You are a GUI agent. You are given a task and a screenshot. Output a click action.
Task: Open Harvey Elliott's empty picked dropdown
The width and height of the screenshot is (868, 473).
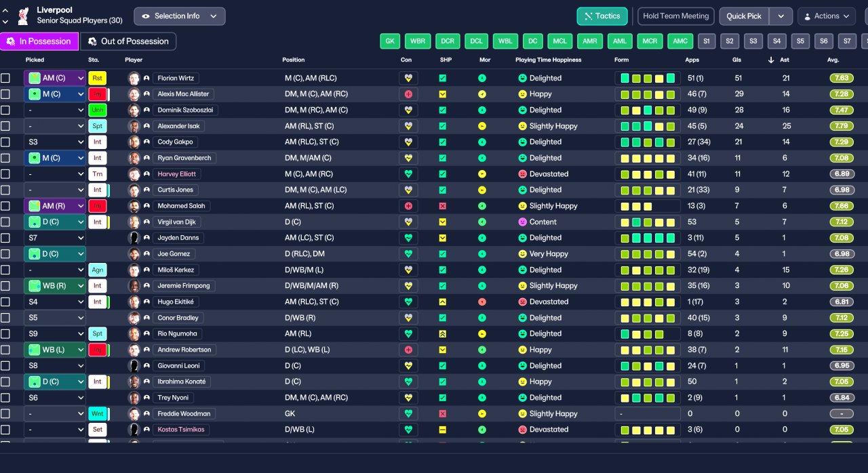[55, 174]
